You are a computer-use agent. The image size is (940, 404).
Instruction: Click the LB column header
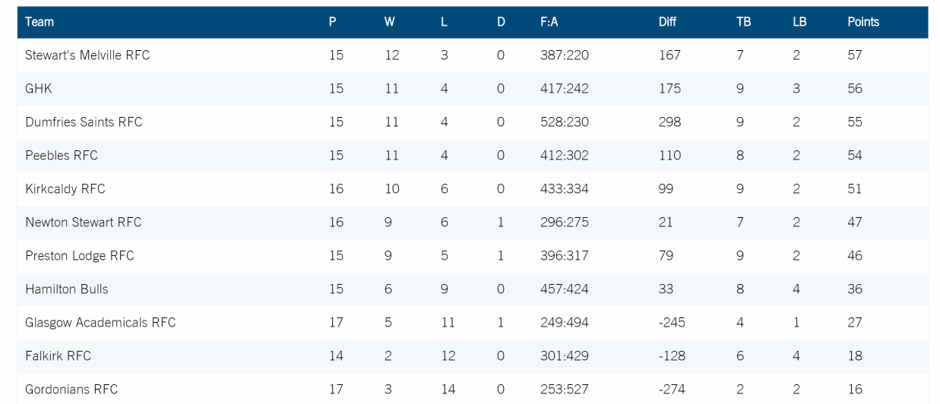click(799, 22)
